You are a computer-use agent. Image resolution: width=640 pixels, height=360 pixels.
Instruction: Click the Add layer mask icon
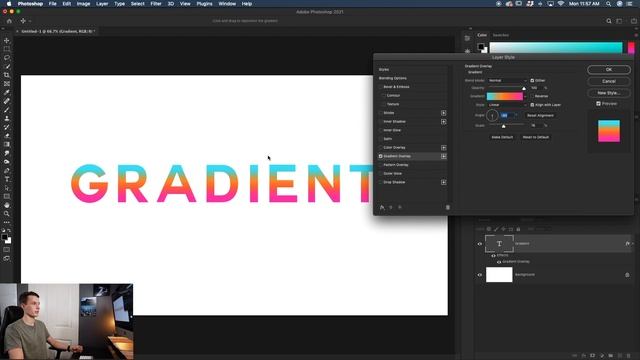coord(593,356)
